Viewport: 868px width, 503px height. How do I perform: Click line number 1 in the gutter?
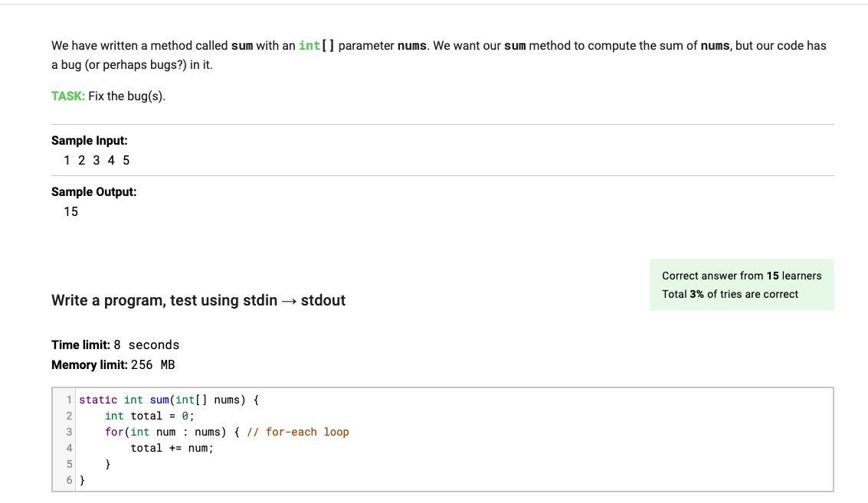click(69, 400)
